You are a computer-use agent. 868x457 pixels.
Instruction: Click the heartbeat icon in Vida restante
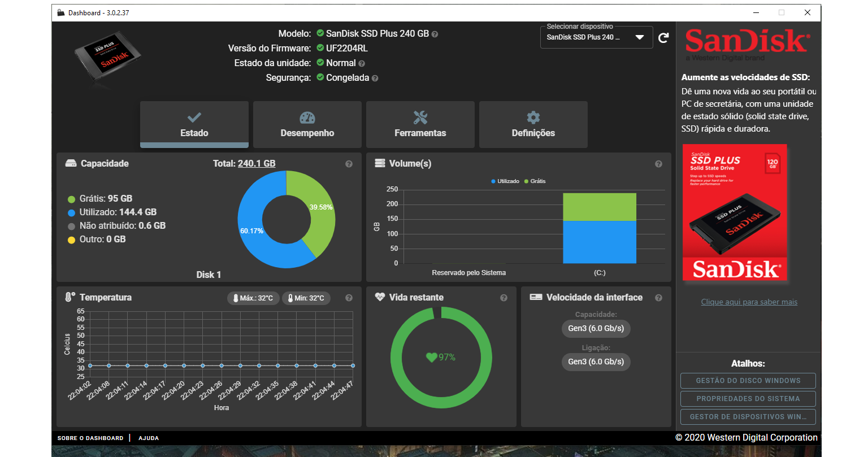coord(380,297)
